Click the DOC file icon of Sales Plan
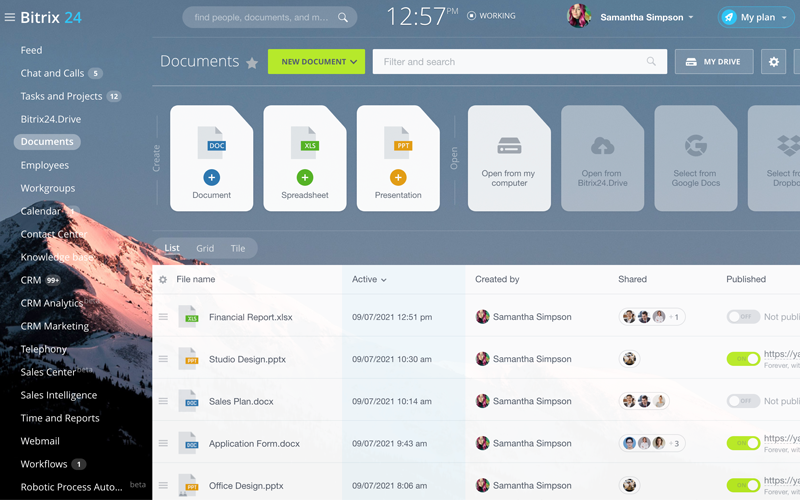800x500 pixels. (189, 401)
